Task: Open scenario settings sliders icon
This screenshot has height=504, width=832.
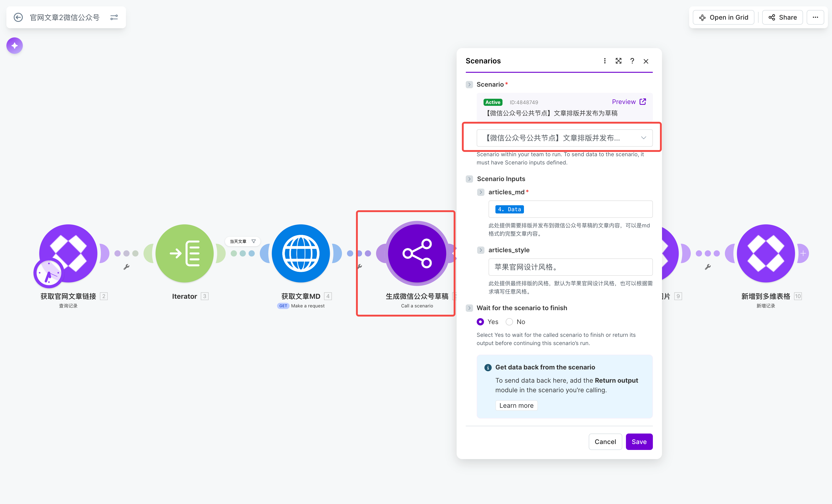Action: 114,17
